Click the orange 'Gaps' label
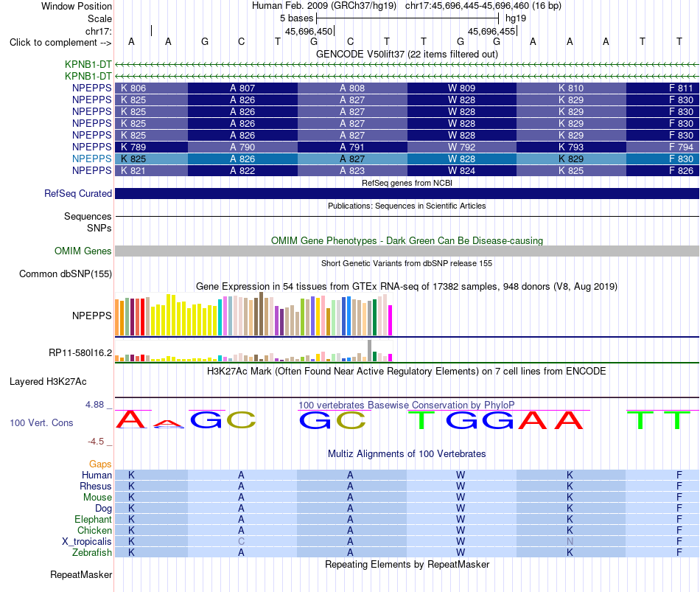Image resolution: width=700 pixels, height=592 pixels. [100, 464]
